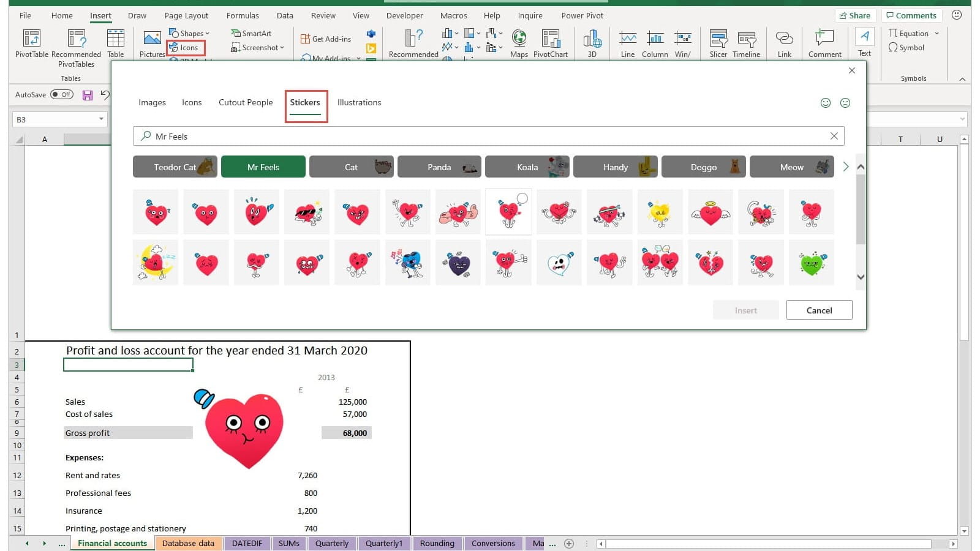Clear the Mr Feels search text
This screenshot has height=551, width=980.
(x=834, y=136)
